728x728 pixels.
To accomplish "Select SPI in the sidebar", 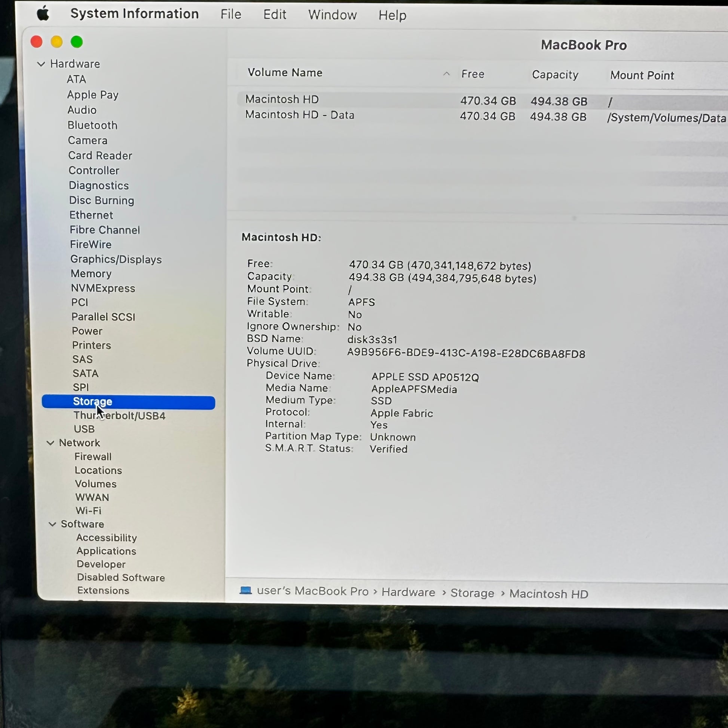I will [81, 387].
